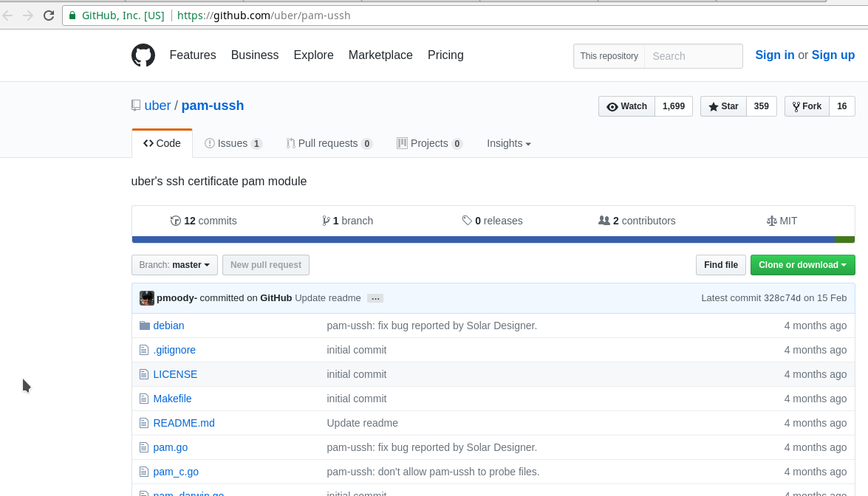Open Business in top navigation

(255, 55)
